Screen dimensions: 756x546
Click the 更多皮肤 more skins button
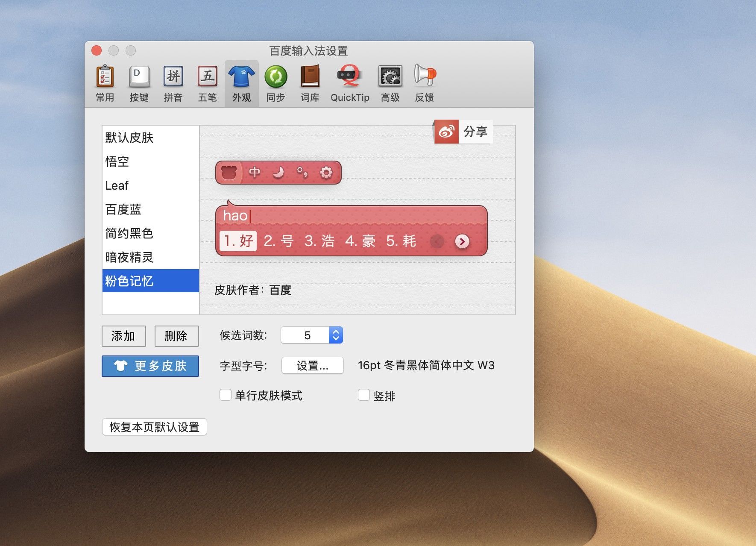click(150, 366)
